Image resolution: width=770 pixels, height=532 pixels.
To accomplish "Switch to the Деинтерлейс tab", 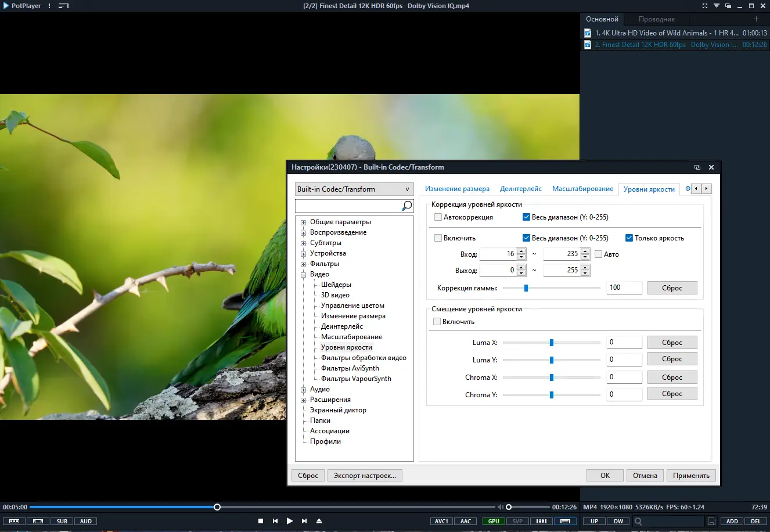I will point(520,189).
